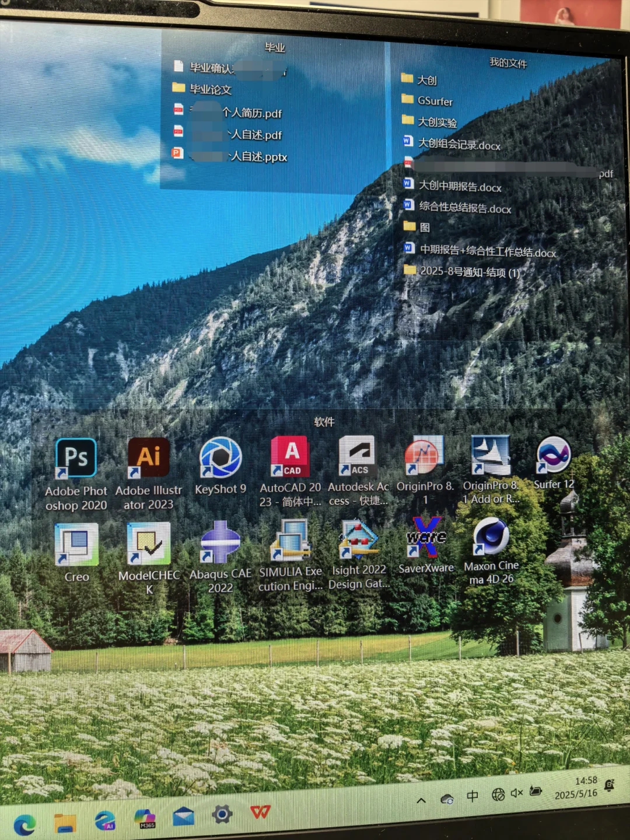Launch Surfer 12 shortcut
This screenshot has width=630, height=840.
pyautogui.click(x=554, y=462)
